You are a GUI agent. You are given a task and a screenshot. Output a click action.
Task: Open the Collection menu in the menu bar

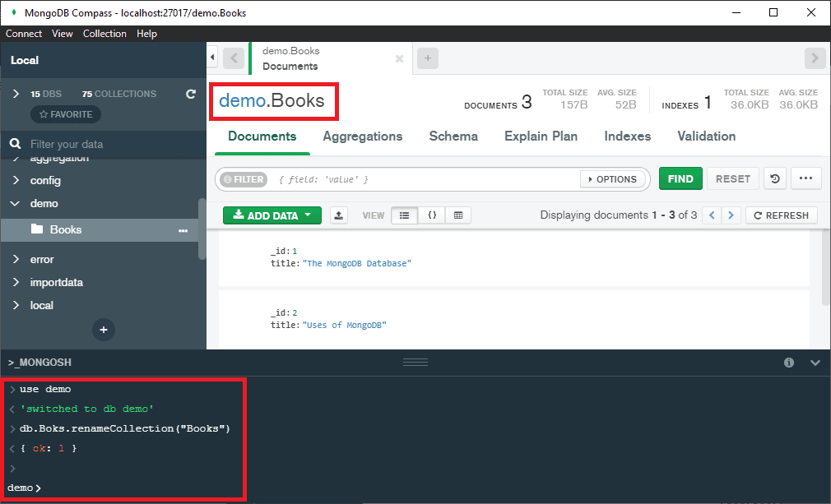tap(104, 34)
